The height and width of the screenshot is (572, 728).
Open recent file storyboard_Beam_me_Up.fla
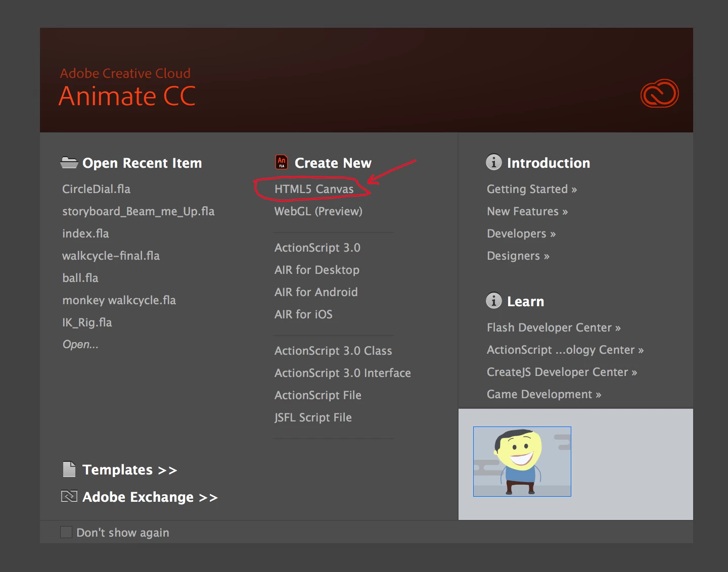(138, 211)
